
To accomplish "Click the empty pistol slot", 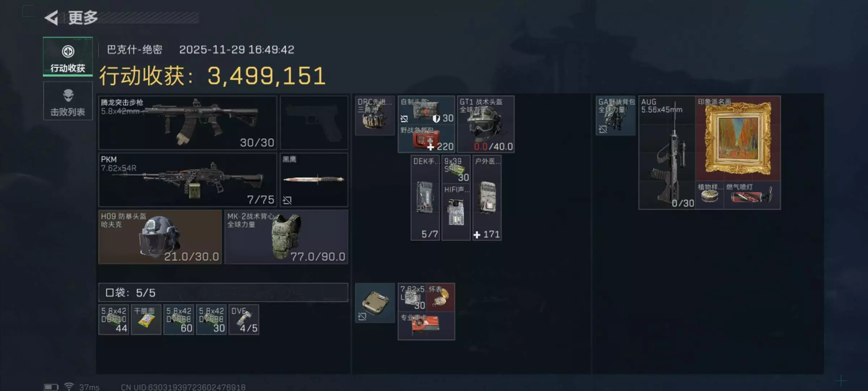I will click(314, 122).
